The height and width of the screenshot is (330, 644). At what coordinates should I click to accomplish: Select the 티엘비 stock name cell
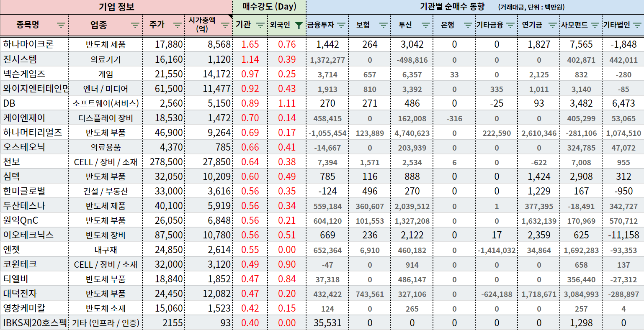[x=34, y=279]
